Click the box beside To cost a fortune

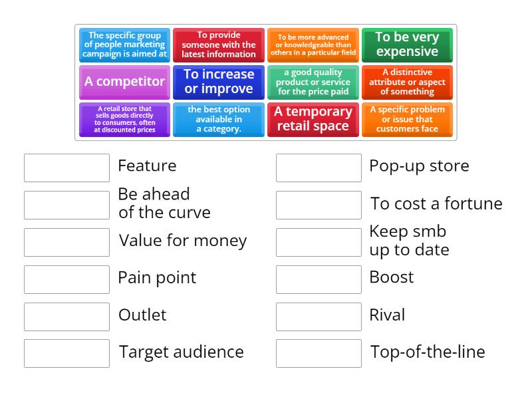coord(319,205)
